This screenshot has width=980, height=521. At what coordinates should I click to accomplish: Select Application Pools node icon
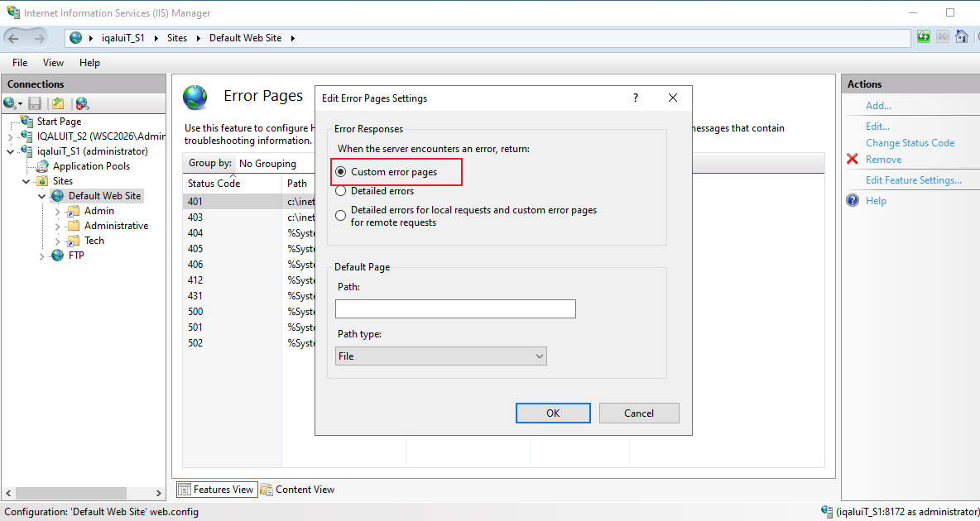(x=42, y=166)
